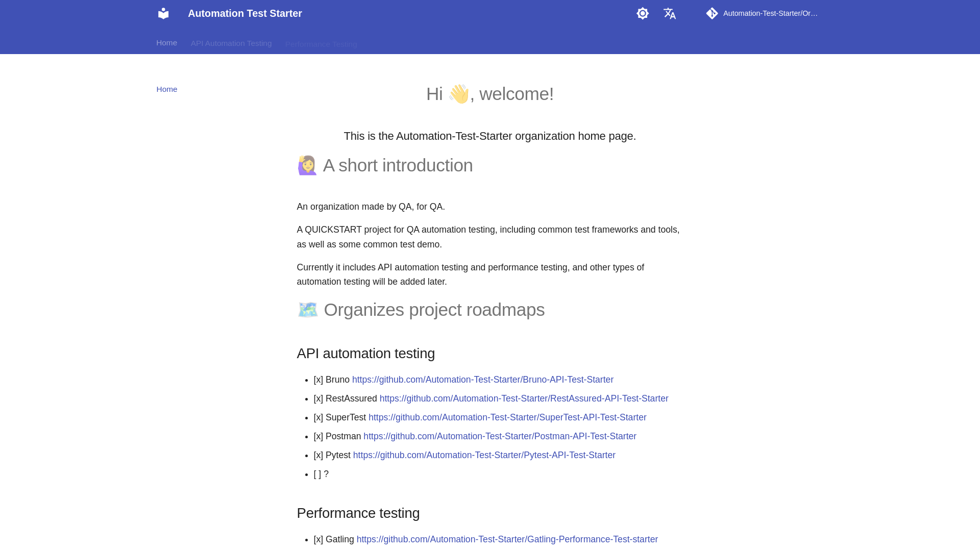
Task: Click the organization home page intro sentence
Action: tap(490, 136)
